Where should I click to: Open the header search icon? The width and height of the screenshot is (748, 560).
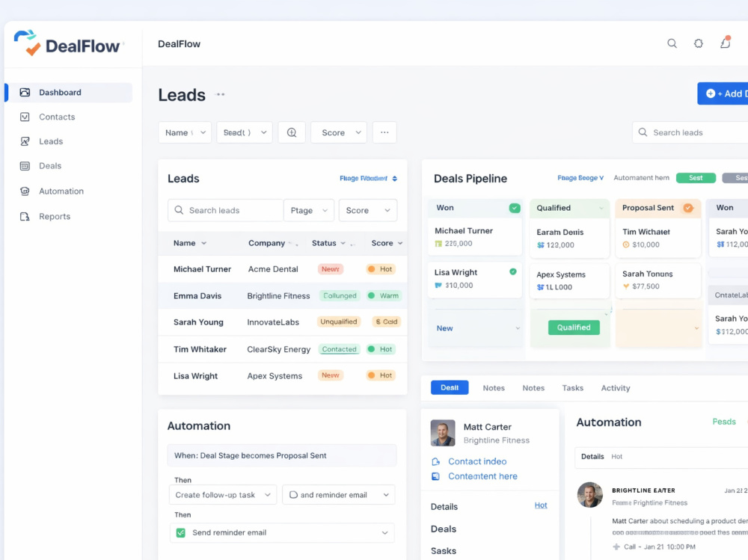(x=672, y=43)
